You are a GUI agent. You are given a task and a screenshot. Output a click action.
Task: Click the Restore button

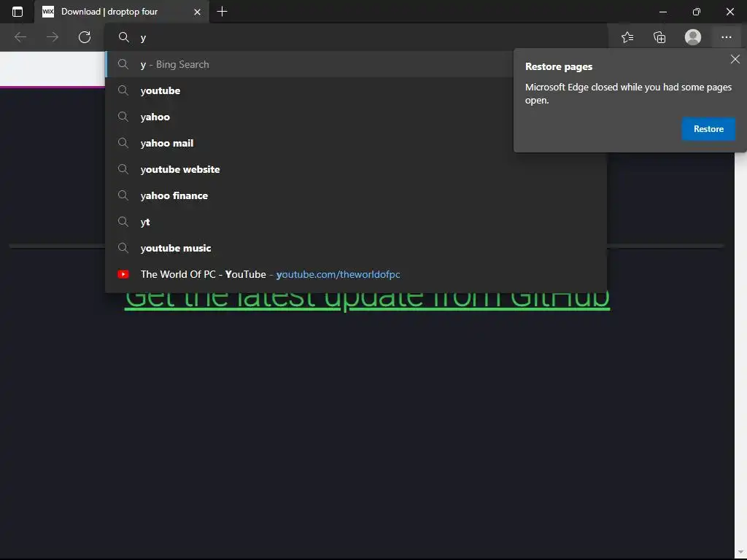pos(708,129)
